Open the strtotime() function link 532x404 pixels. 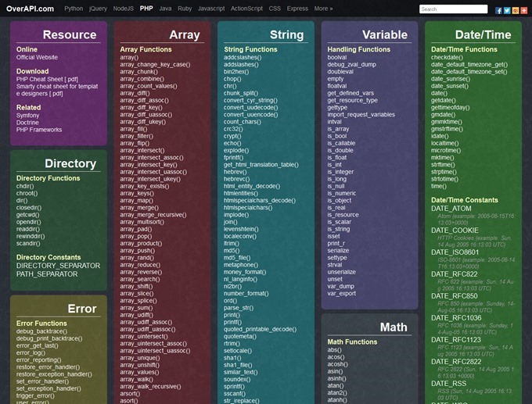pos(445,179)
